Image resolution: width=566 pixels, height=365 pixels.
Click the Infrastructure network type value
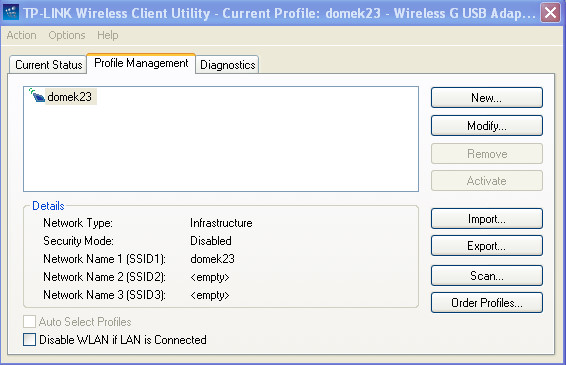[x=221, y=223]
